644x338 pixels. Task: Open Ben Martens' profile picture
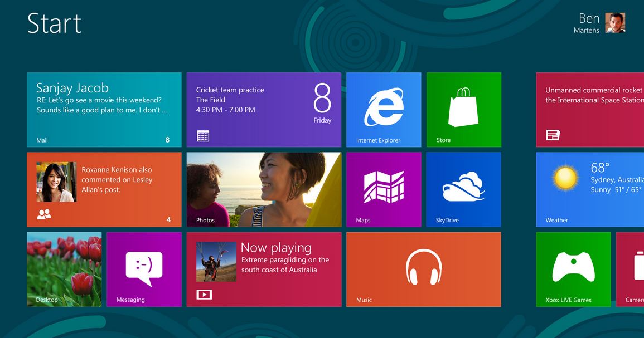coord(615,23)
